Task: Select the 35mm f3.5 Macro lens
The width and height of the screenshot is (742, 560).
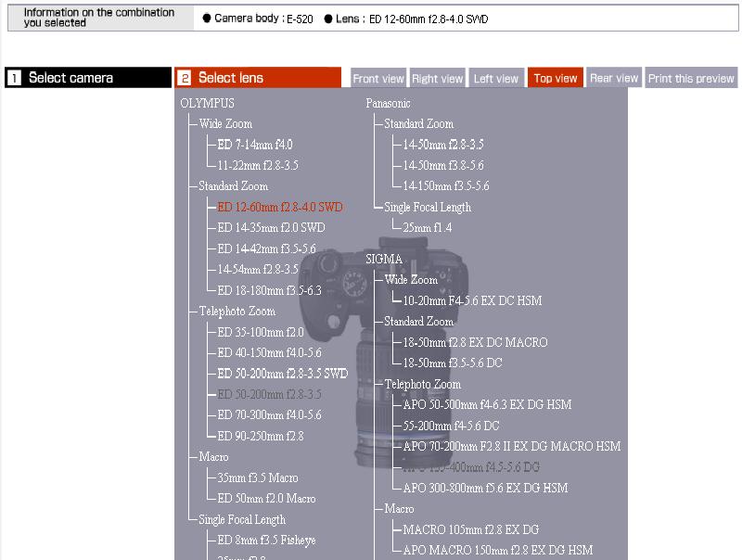Action: coord(258,477)
